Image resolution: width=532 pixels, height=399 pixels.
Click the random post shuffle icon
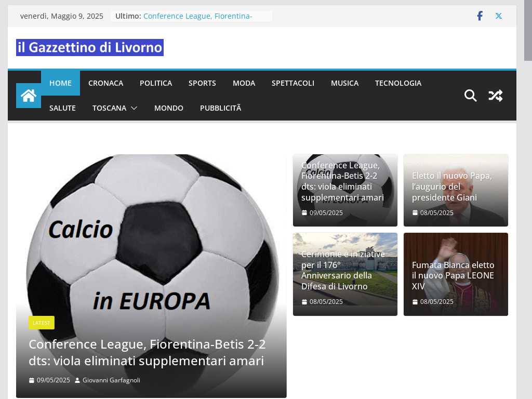point(495,96)
